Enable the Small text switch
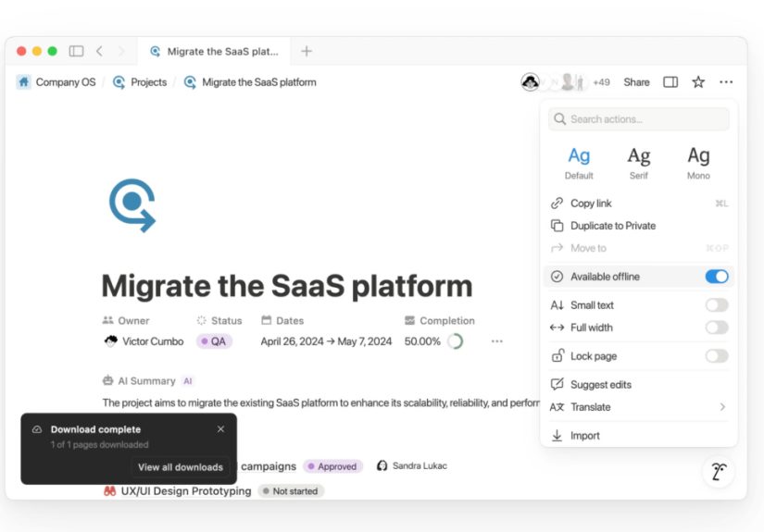This screenshot has height=532, width=764. [716, 305]
